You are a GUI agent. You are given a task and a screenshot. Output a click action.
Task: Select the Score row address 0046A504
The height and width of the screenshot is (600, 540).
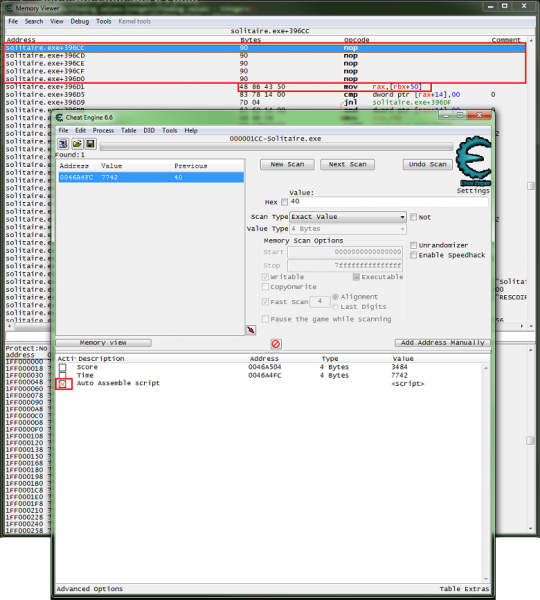(265, 367)
